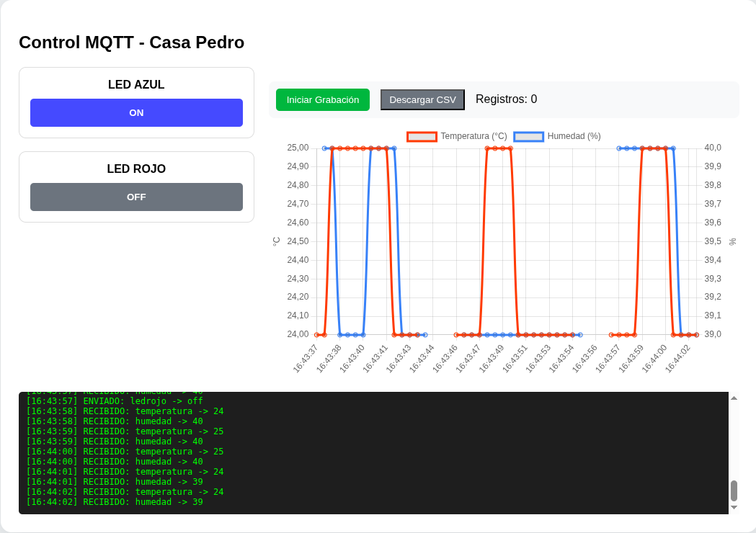Click the 25,00 temperature axis label
Image resolution: width=756 pixels, height=533 pixels.
(x=298, y=148)
